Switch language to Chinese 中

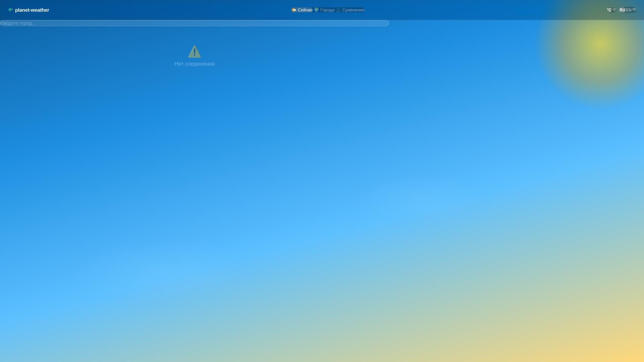click(x=634, y=10)
